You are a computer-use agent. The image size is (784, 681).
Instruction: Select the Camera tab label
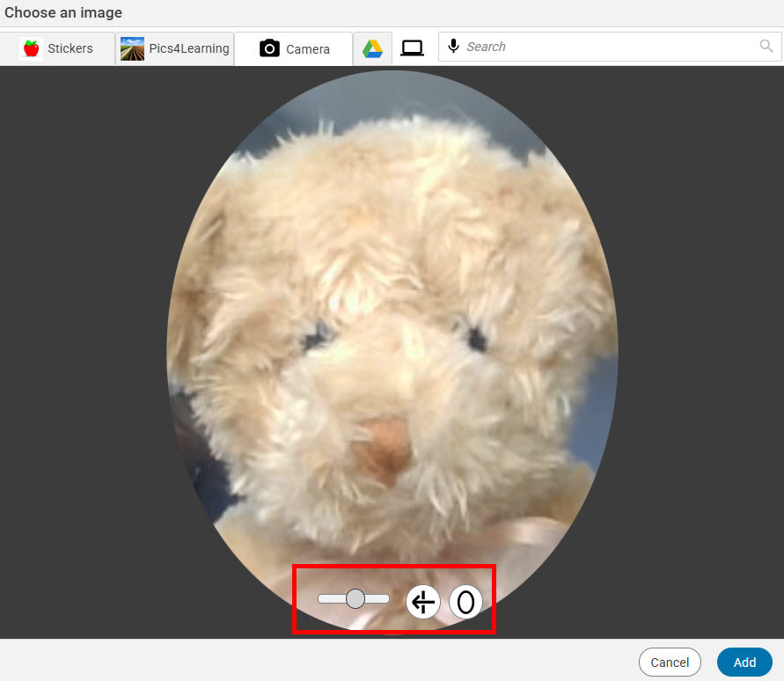(x=307, y=49)
